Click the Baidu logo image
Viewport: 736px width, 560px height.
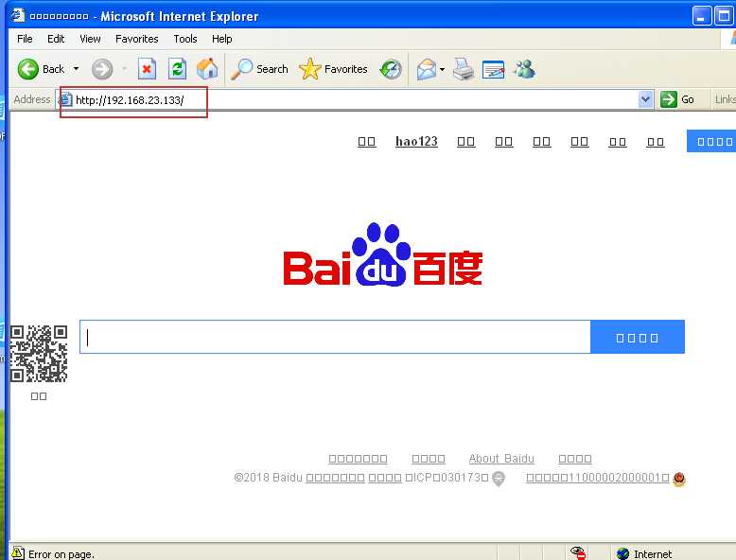point(383,254)
